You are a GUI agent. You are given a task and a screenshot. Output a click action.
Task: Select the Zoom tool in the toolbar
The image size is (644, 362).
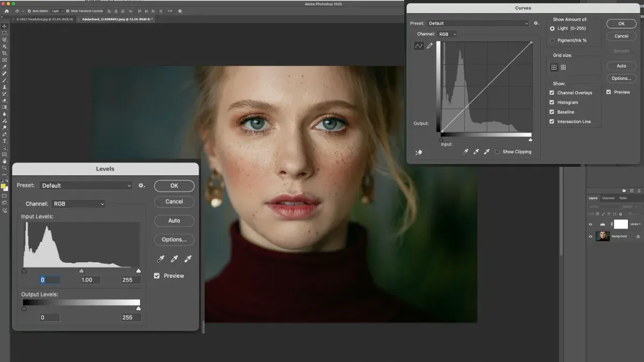(5, 168)
